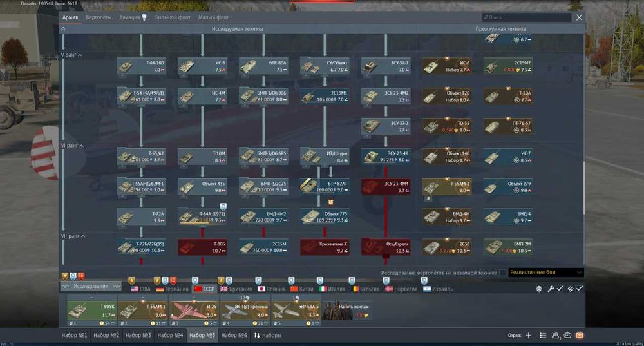Viewport: 644px width, 346px height.
Task: Select the И-29 crew slot
Action: (x=193, y=311)
